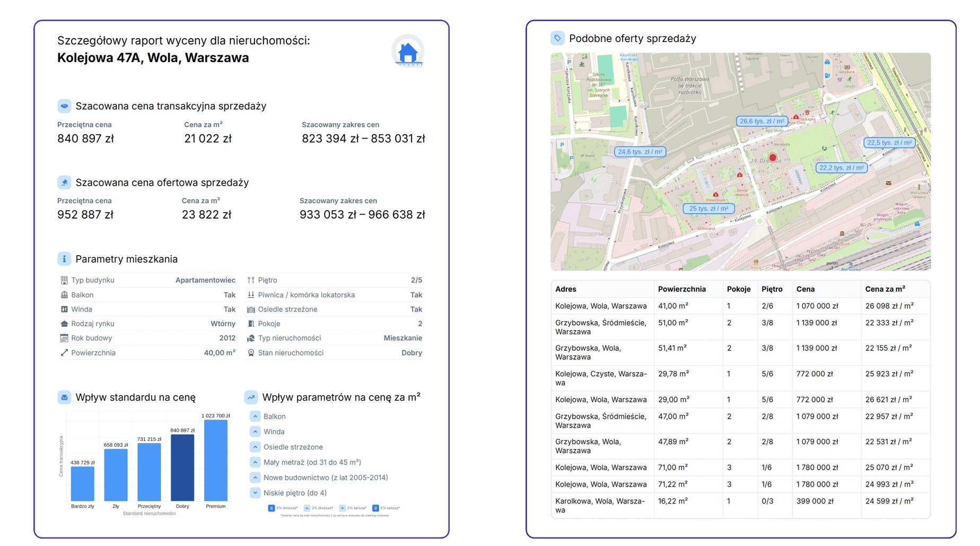This screenshot has height=546, width=980.
Task: Click the calendar icon next to 'Rok budowy'
Action: pyautogui.click(x=64, y=338)
